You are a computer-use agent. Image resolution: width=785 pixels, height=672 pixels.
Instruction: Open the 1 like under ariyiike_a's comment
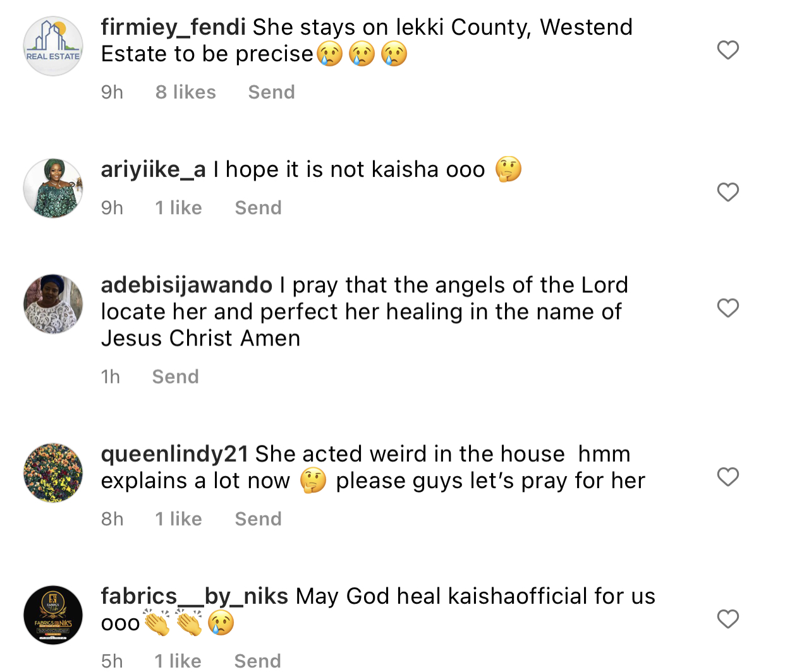point(178,208)
